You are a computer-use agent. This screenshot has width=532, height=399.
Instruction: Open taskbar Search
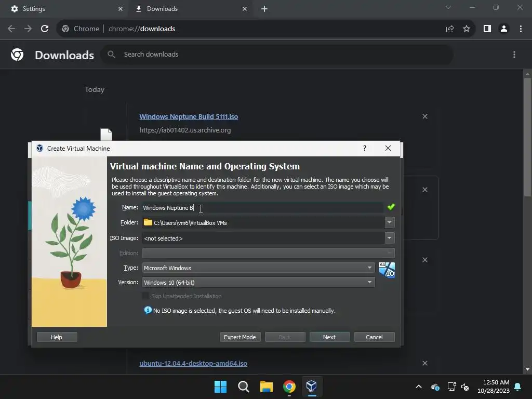pos(244,387)
